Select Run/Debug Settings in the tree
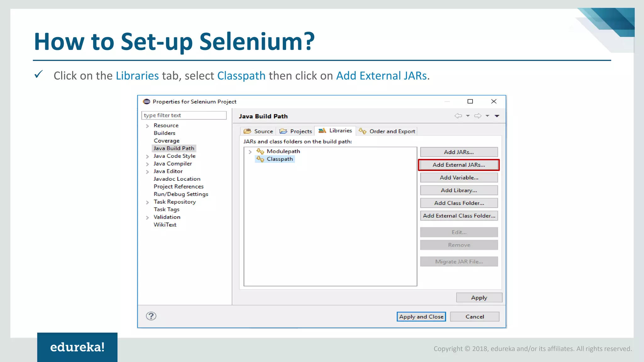The height and width of the screenshot is (362, 644). (x=181, y=194)
